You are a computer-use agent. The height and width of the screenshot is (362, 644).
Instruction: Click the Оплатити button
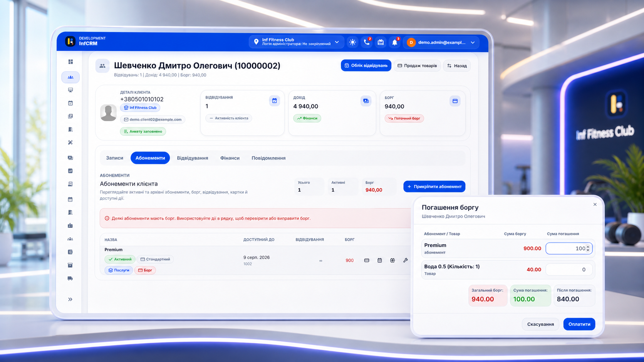(579, 324)
